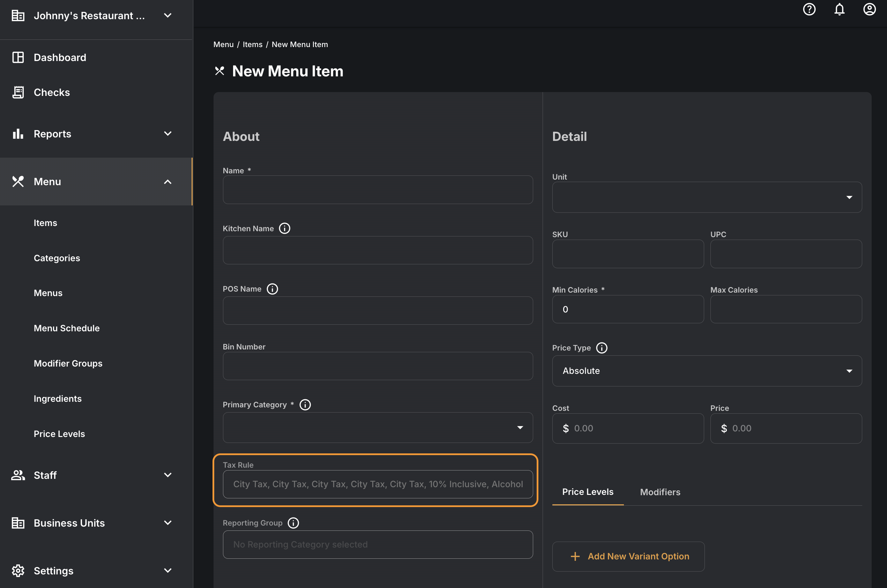
Task: Open the Unit dropdown
Action: pyautogui.click(x=707, y=197)
